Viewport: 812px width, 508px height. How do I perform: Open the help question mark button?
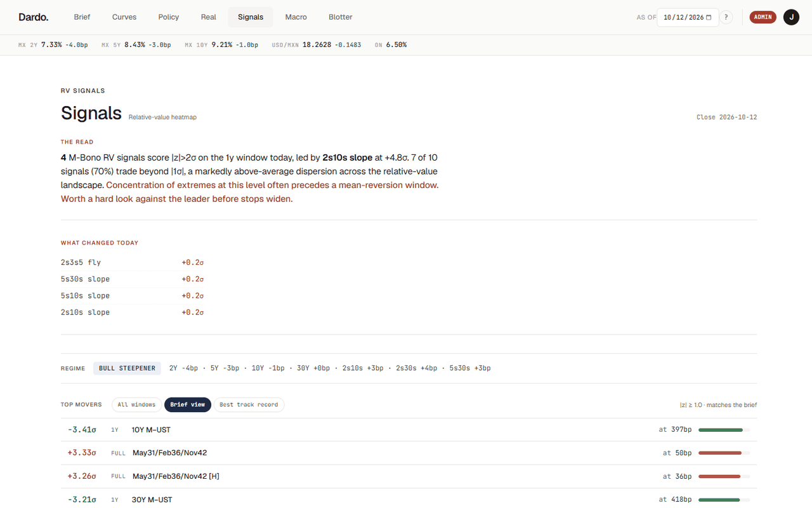click(726, 17)
